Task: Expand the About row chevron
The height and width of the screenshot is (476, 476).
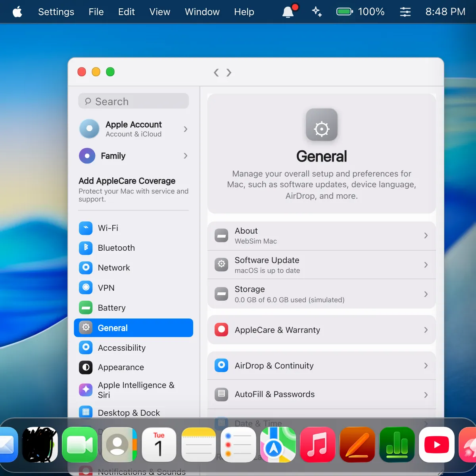Action: 426,236
